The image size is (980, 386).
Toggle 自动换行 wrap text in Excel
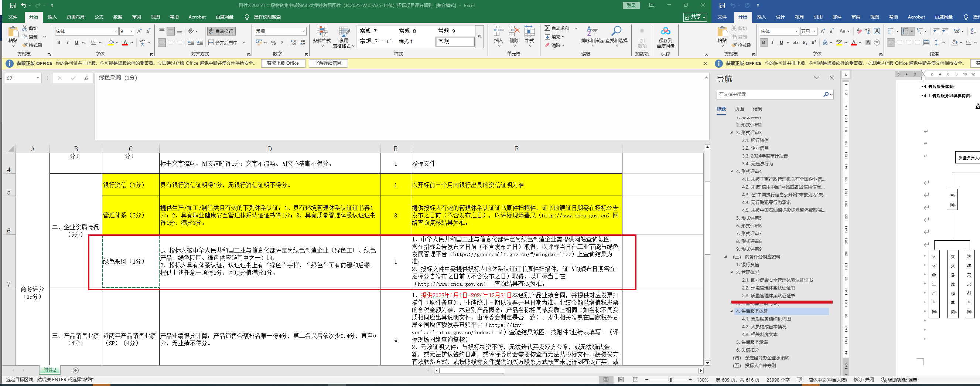click(221, 31)
